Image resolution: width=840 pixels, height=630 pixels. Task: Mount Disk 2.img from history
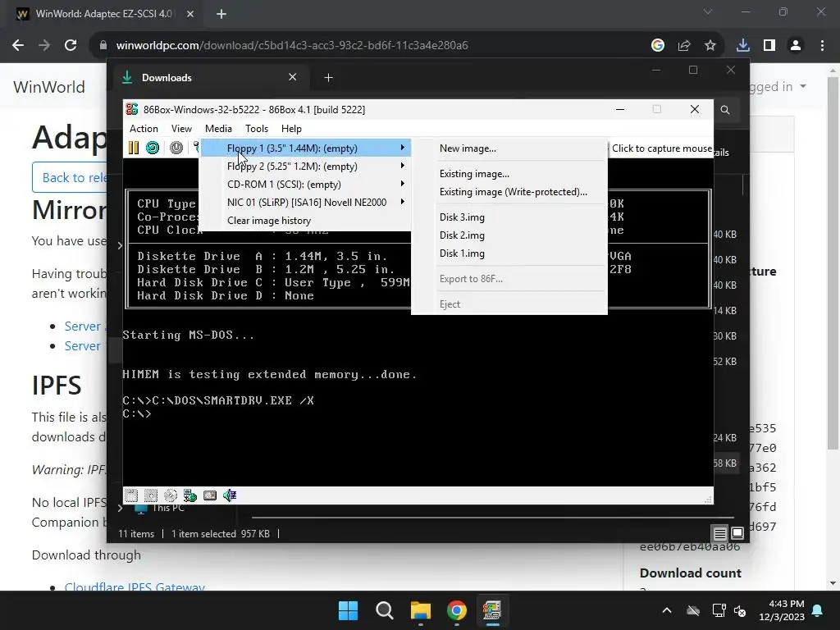tap(509, 235)
